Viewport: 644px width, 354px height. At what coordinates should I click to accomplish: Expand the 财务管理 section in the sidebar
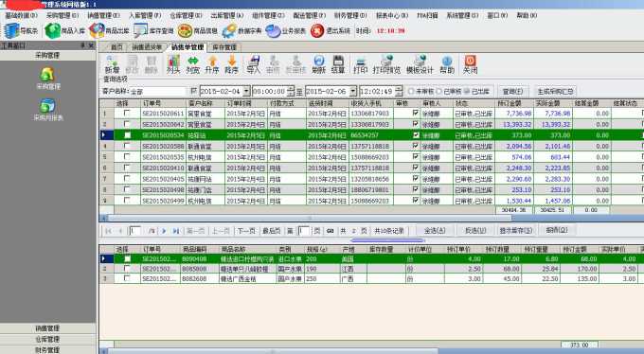[47, 349]
